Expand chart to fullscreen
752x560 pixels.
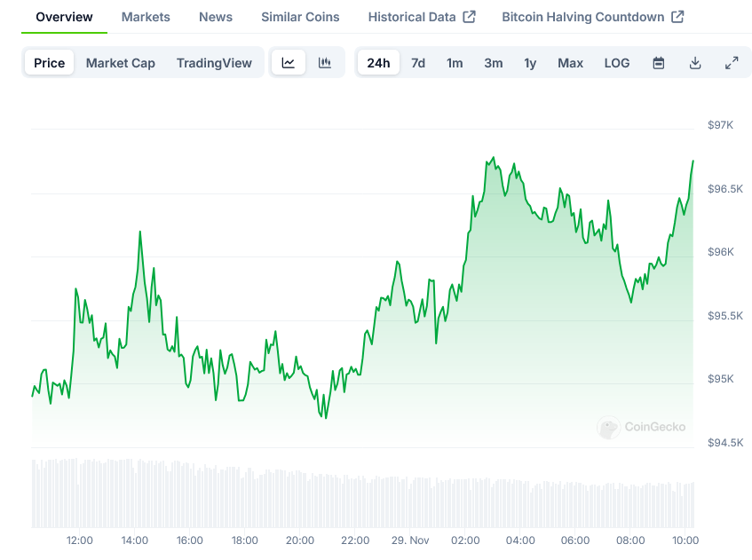click(732, 63)
